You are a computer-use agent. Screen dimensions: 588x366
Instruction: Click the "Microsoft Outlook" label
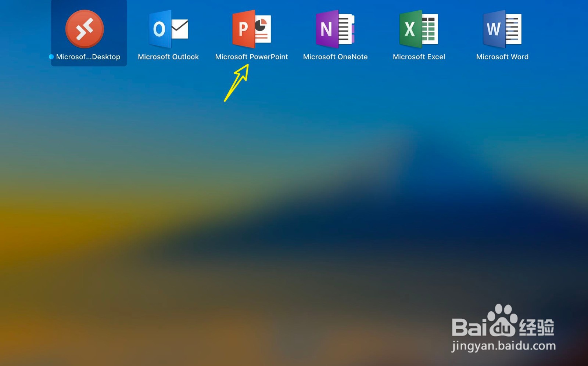[x=168, y=57]
